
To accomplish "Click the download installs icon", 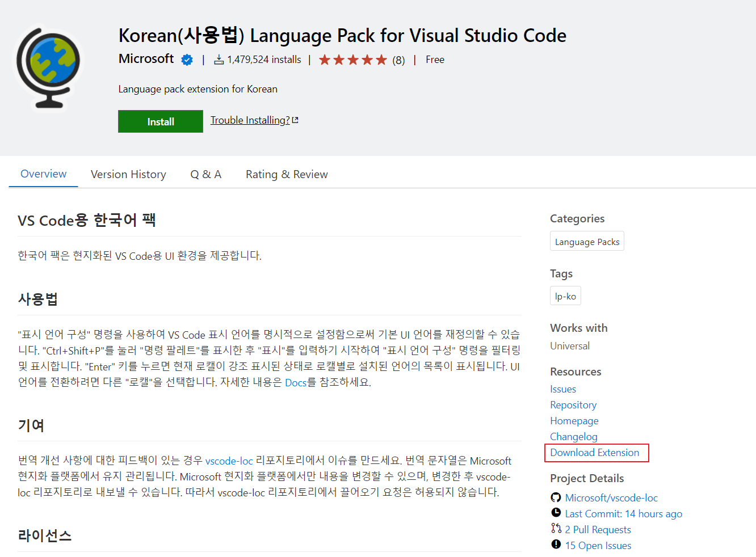I will tap(219, 60).
